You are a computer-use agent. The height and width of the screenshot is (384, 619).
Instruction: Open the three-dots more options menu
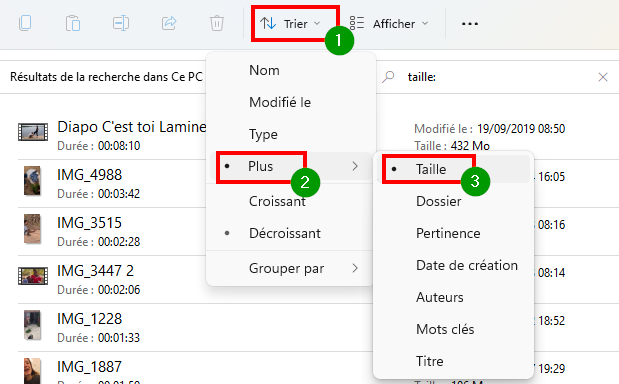coord(470,24)
